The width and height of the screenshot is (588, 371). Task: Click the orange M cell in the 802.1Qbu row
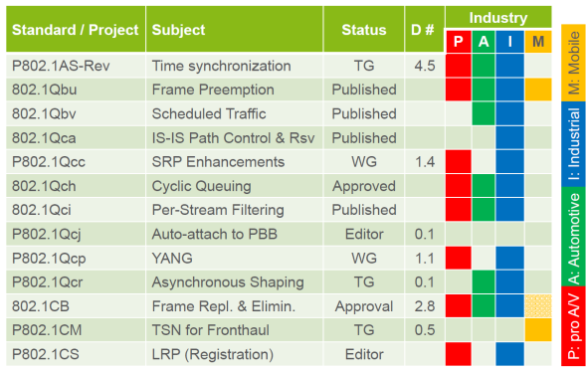click(x=538, y=90)
